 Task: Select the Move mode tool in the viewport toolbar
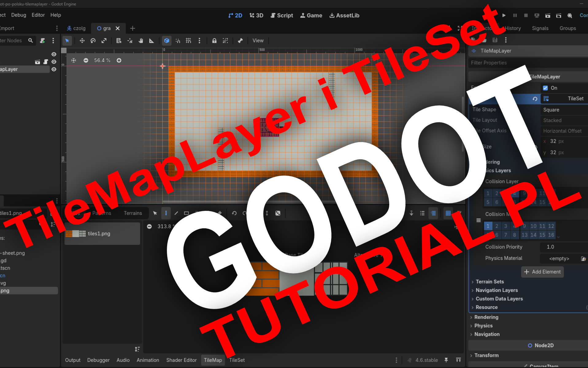pos(82,41)
